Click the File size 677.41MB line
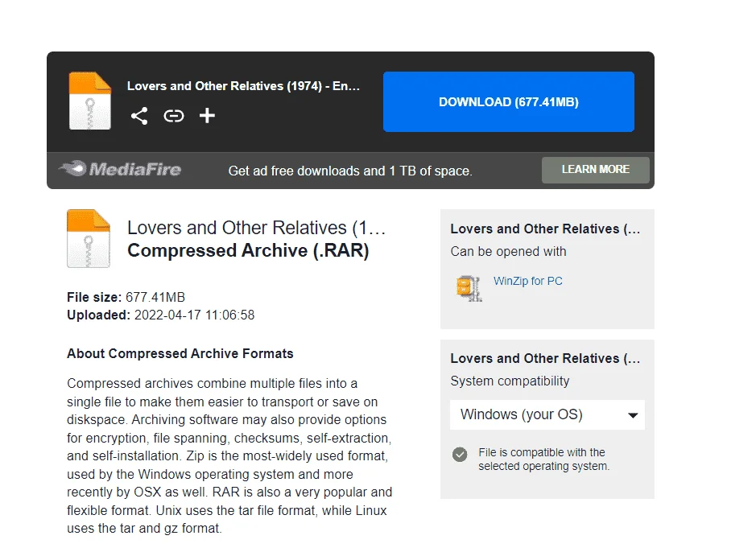 coord(126,297)
